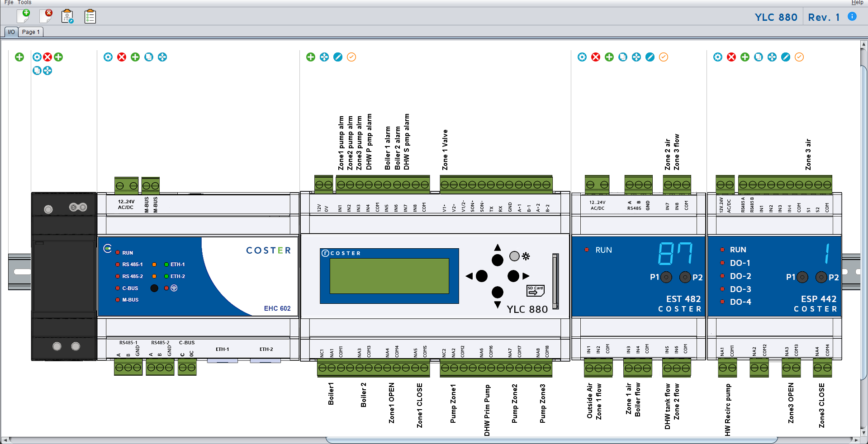
Task: Open the clipboard checklist toolbar icon
Action: pyautogui.click(x=90, y=16)
